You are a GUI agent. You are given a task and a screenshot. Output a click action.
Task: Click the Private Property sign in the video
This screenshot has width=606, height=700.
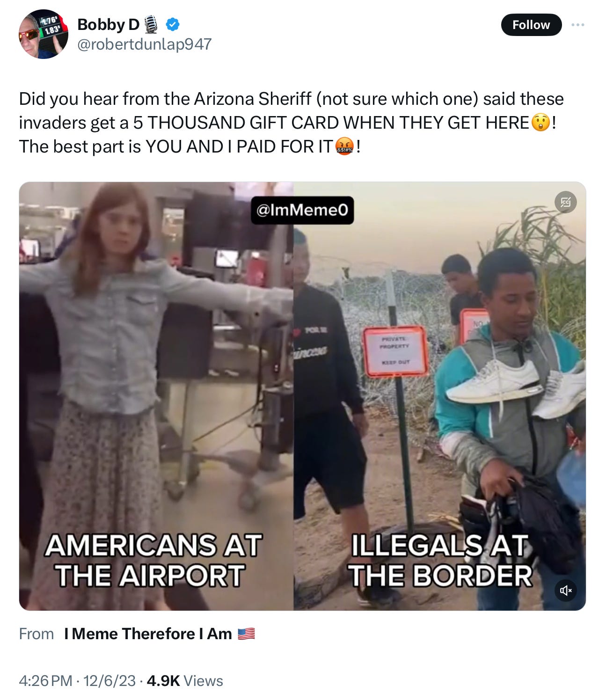395,351
